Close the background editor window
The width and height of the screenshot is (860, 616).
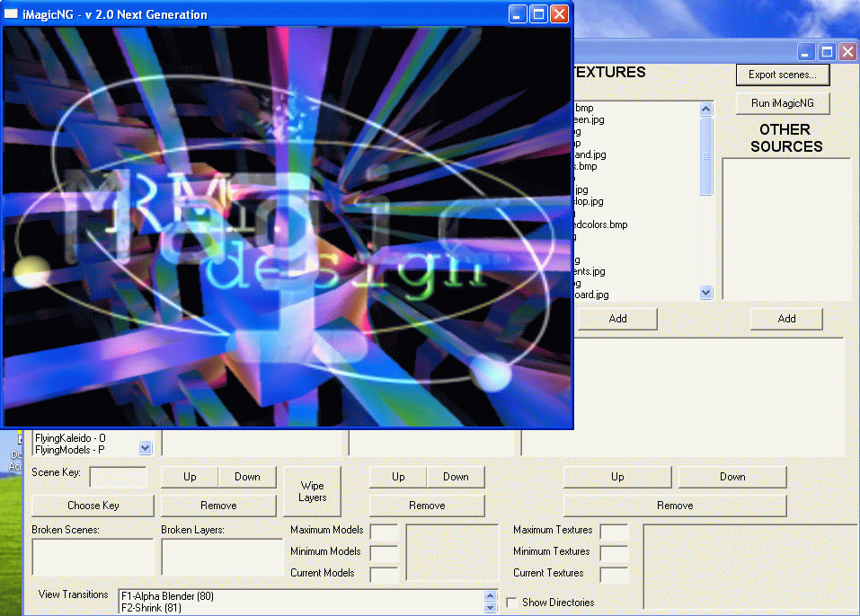[x=847, y=52]
